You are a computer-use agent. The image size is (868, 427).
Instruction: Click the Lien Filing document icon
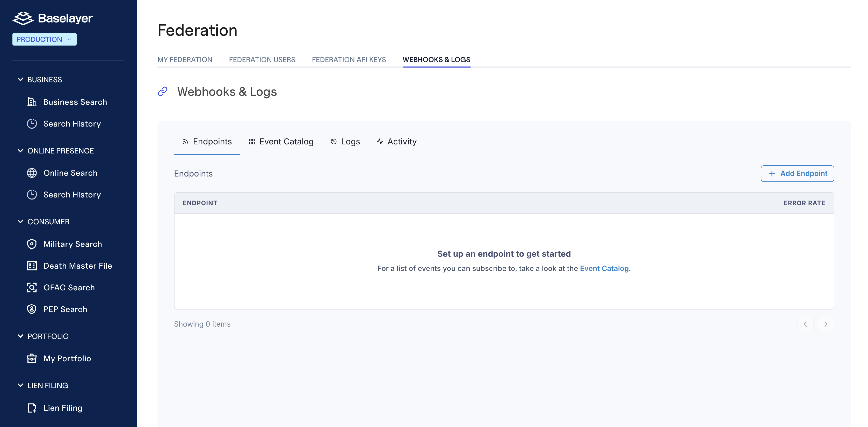32,408
